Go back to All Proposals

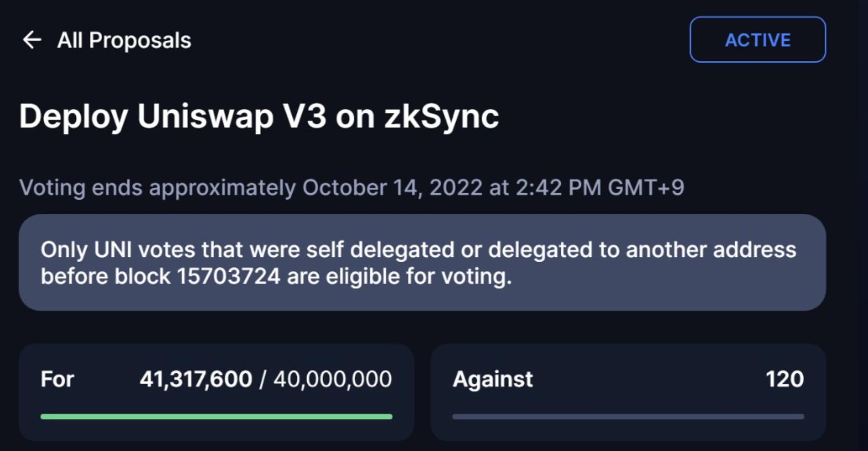(x=124, y=40)
